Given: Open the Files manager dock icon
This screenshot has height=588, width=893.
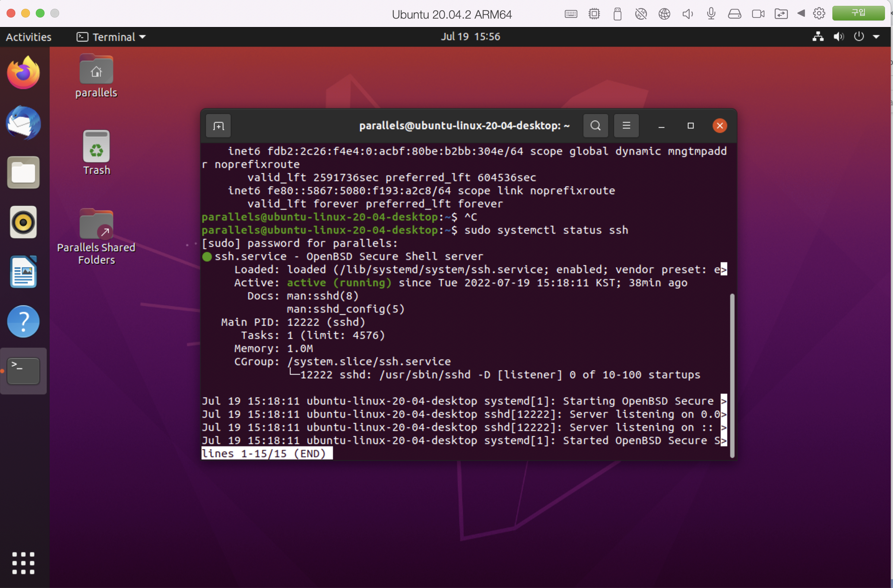Looking at the screenshot, I should 23,173.
